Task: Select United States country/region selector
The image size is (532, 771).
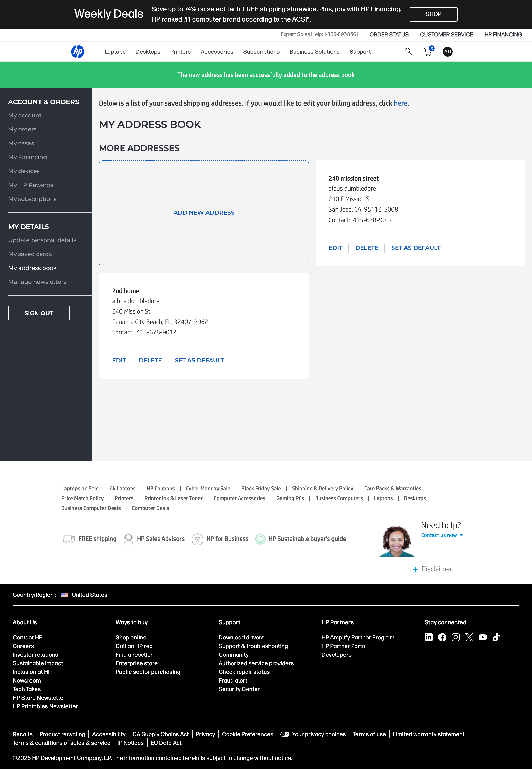Action: click(x=89, y=595)
